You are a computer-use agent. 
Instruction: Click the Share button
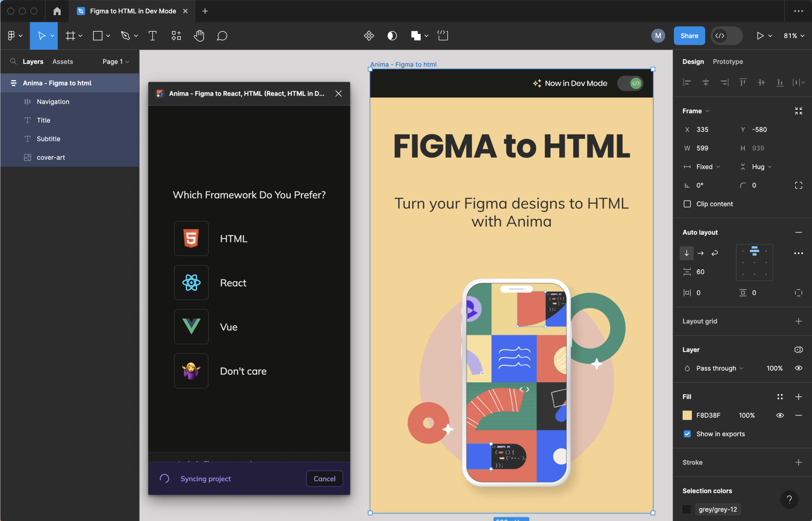[x=689, y=35]
